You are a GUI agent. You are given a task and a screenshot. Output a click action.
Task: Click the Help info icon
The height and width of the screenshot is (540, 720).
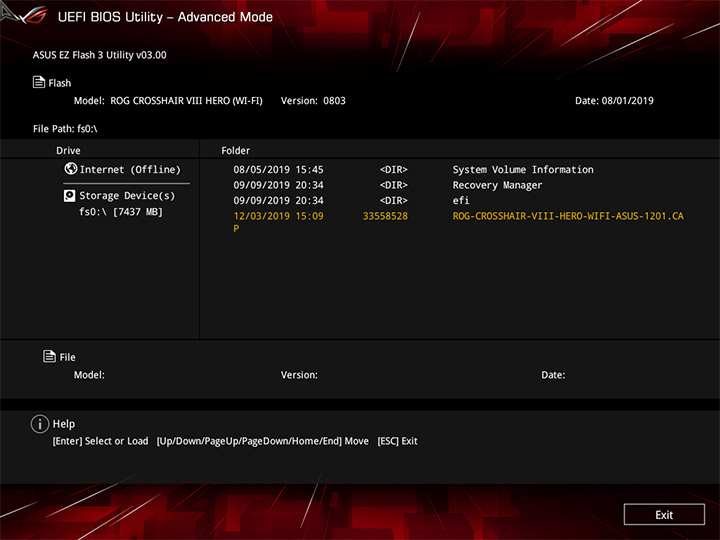point(40,424)
